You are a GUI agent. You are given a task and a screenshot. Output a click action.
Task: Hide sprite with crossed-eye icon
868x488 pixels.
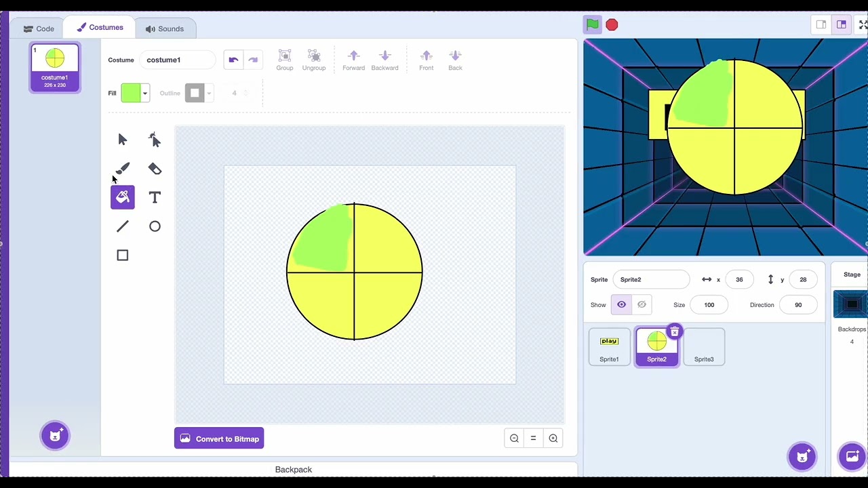coord(642,304)
